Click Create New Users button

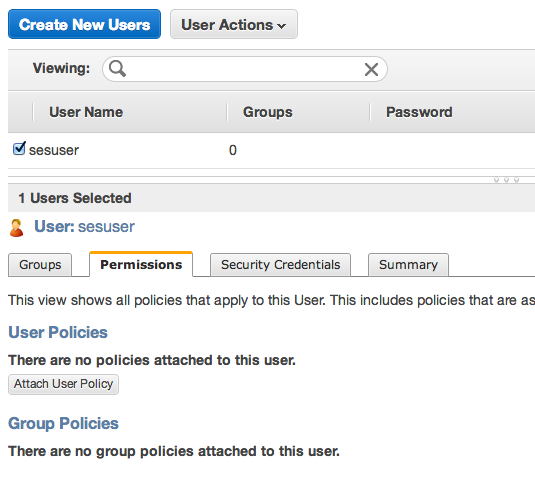(x=84, y=24)
